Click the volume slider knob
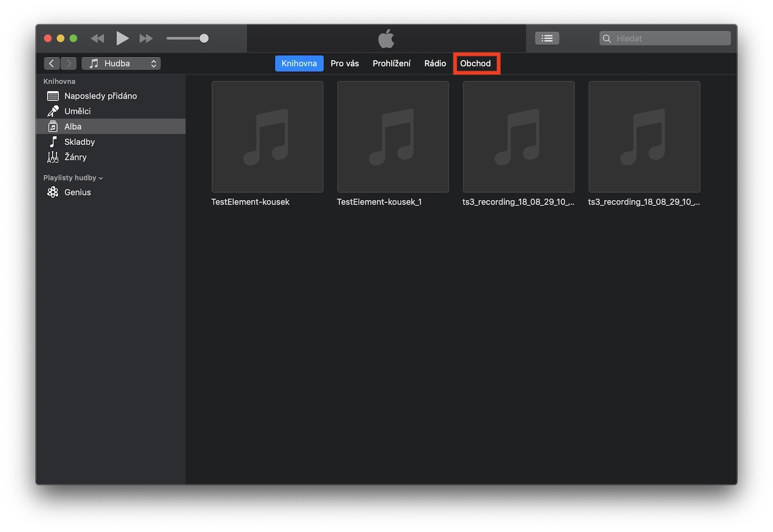This screenshot has width=773, height=532. [204, 38]
